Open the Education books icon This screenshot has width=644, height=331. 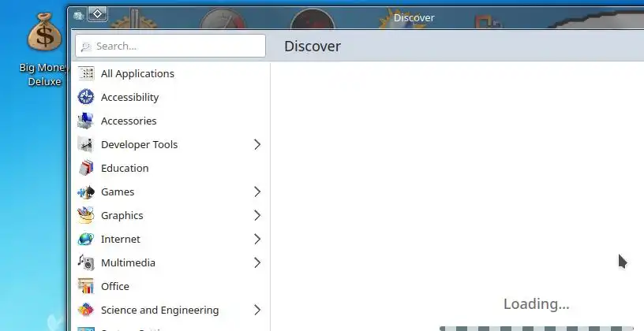coord(86,168)
